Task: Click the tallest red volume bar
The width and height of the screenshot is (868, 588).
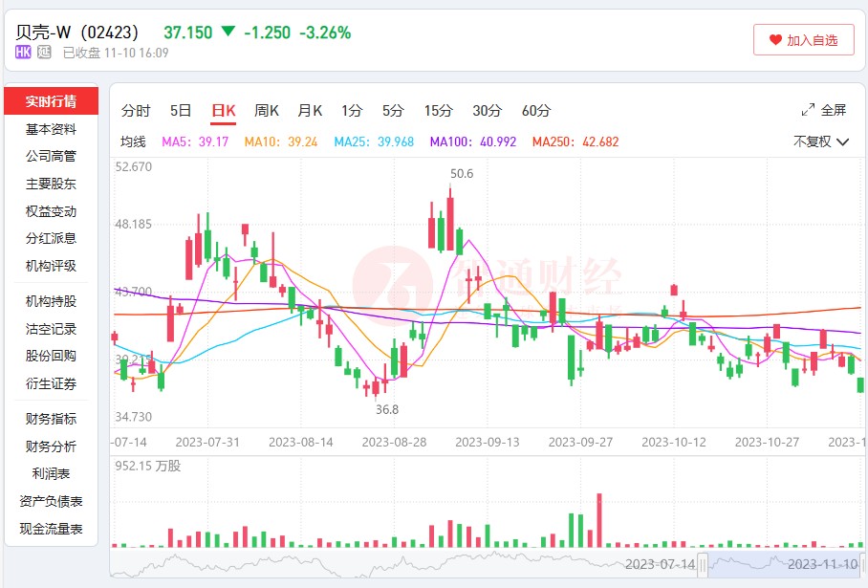Action: click(599, 520)
